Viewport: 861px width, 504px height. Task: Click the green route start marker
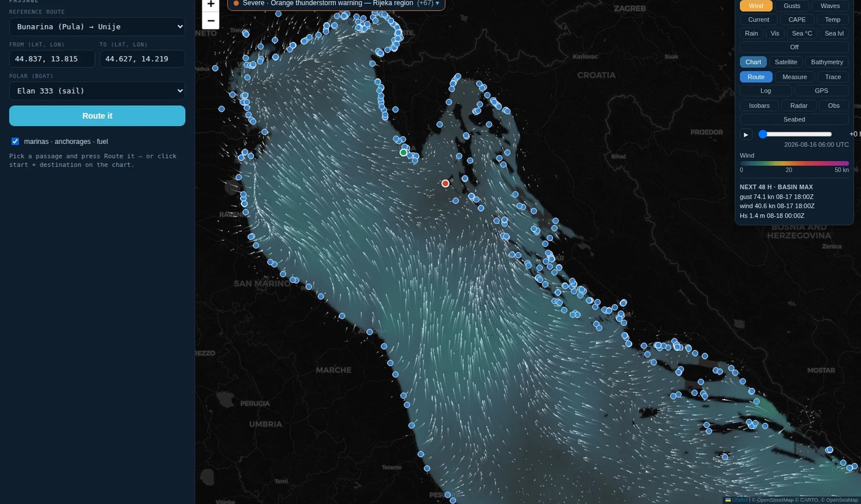(403, 152)
